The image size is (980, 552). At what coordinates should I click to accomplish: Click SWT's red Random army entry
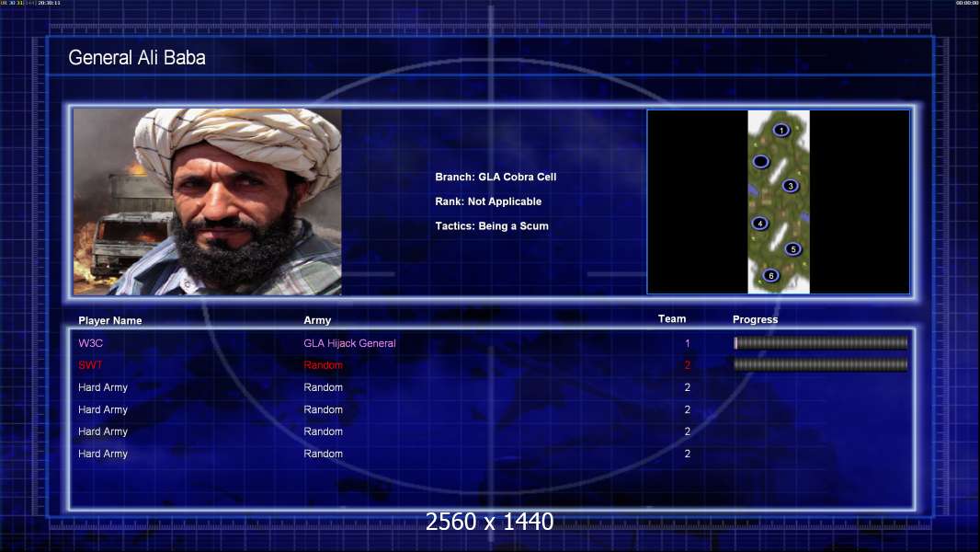pos(323,365)
